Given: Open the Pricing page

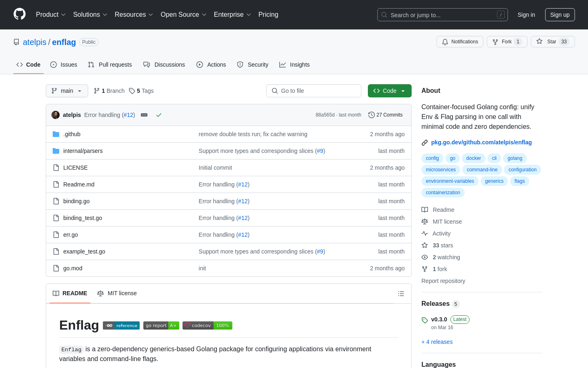Looking at the screenshot, I should (x=268, y=15).
